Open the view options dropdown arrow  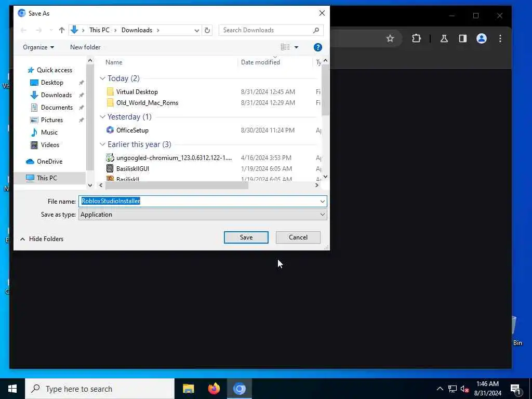[296, 47]
